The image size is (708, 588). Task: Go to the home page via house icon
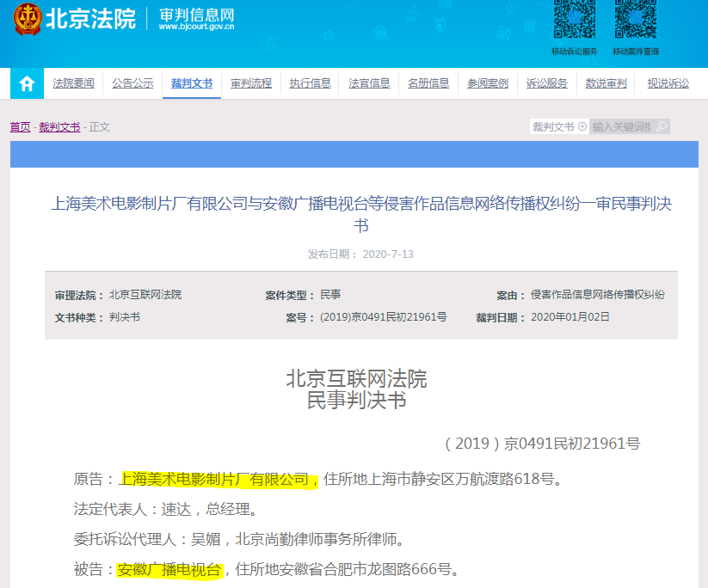click(x=27, y=83)
